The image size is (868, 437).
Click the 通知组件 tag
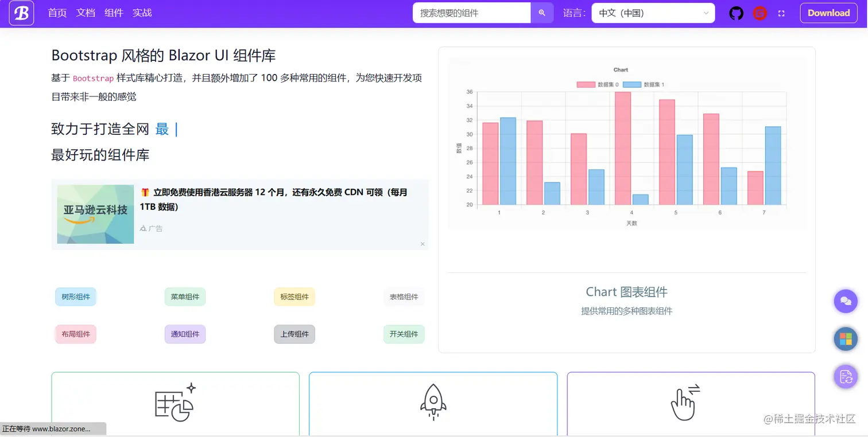tap(185, 334)
